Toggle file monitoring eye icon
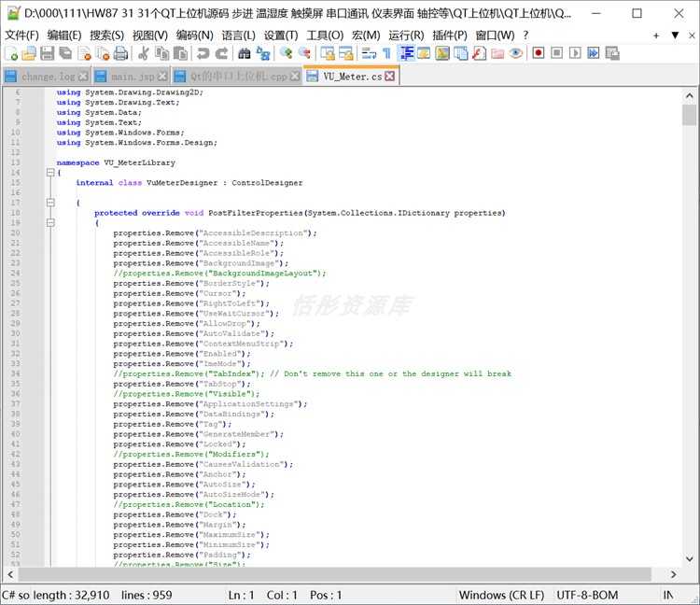The image size is (700, 605). (515, 53)
